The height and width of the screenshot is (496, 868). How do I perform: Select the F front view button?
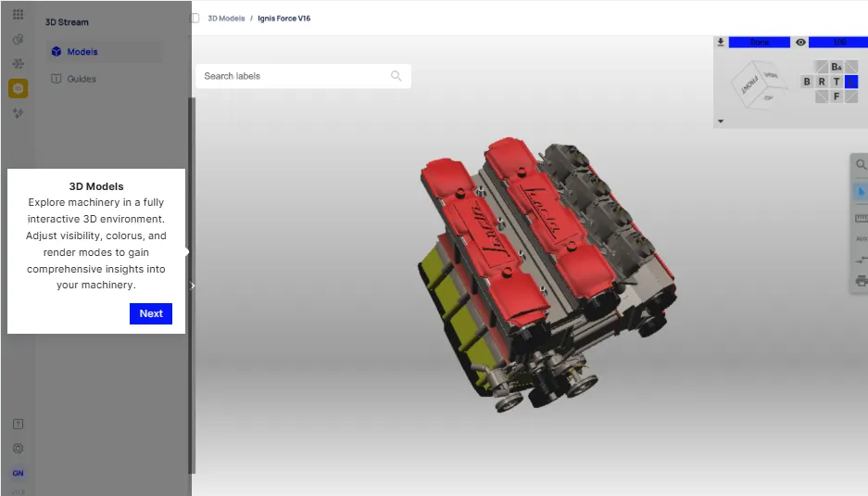(x=837, y=96)
